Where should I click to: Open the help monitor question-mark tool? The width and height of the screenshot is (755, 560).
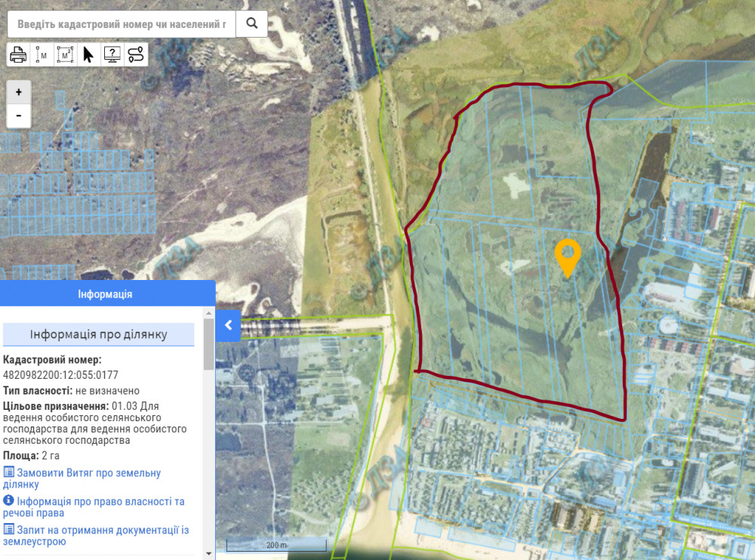pyautogui.click(x=112, y=54)
